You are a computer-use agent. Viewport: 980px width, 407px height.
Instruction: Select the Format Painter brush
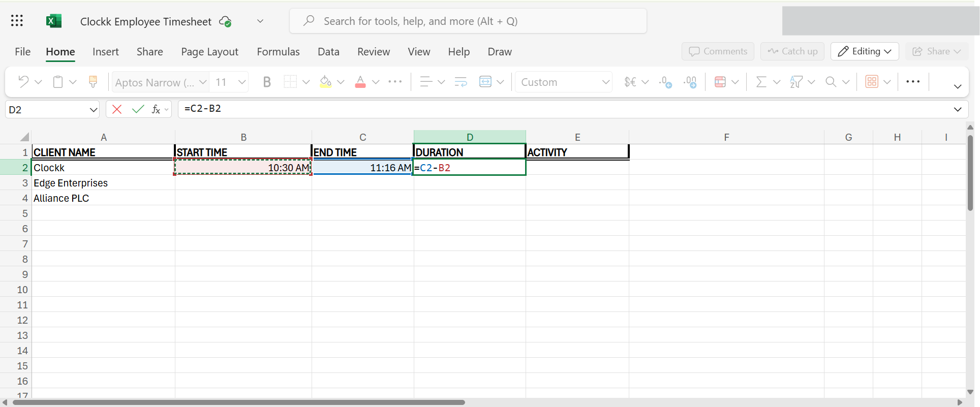pyautogui.click(x=93, y=82)
